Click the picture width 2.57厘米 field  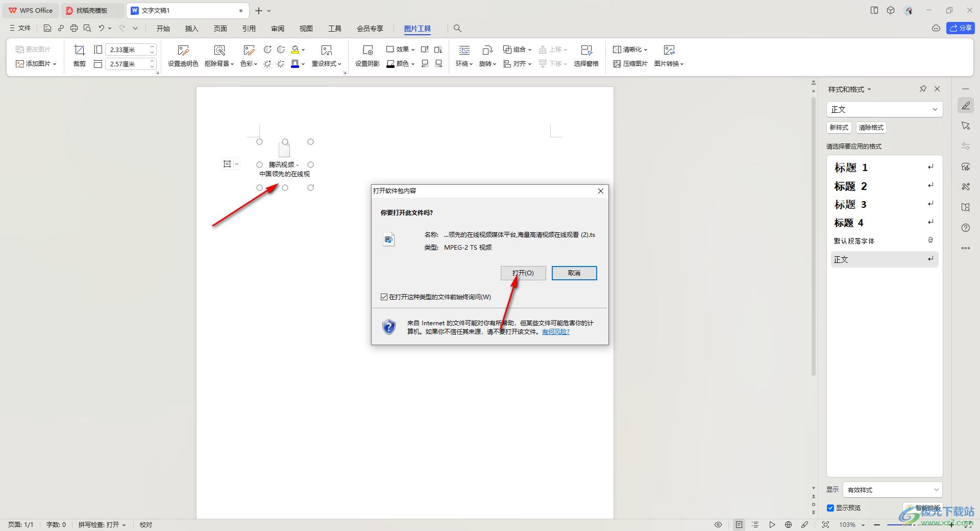127,64
